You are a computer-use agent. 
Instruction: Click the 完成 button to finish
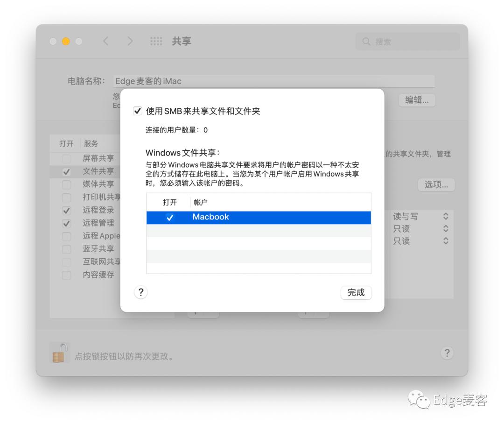click(x=356, y=292)
